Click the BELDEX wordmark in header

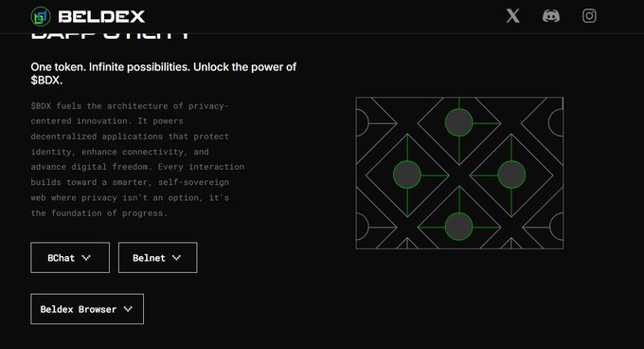tap(101, 16)
